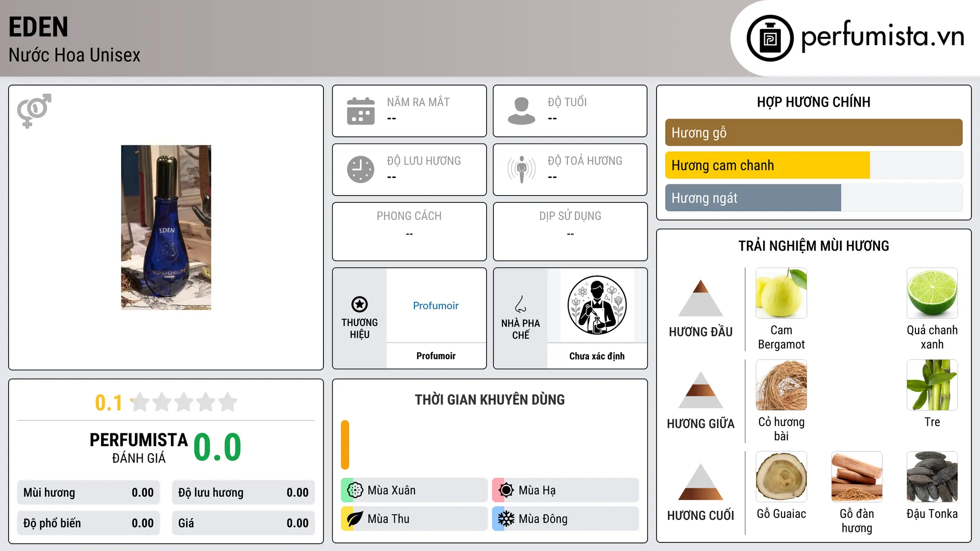Click the bold Profumoir brand caption
980x551 pixels.
pyautogui.click(x=436, y=356)
